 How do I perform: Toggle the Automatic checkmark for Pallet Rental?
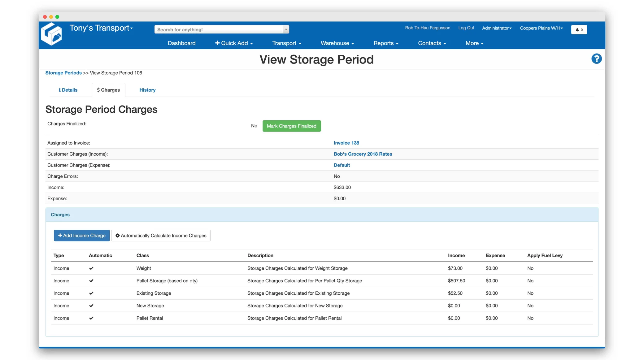tap(91, 318)
